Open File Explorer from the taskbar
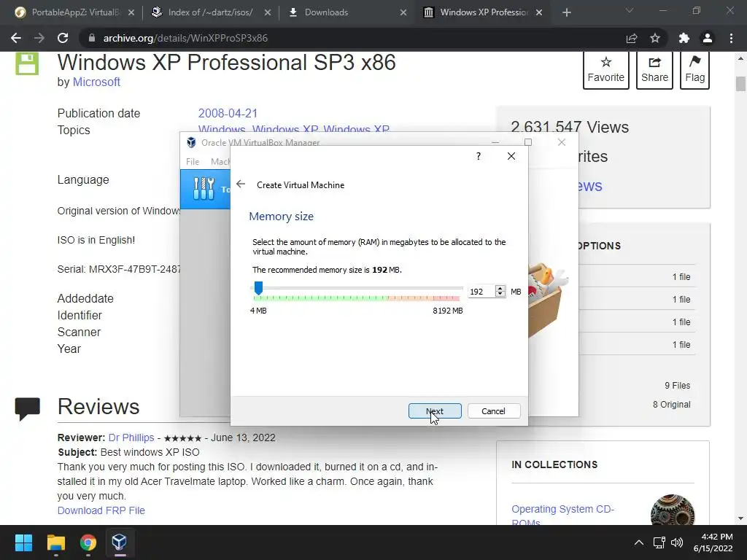 55,542
